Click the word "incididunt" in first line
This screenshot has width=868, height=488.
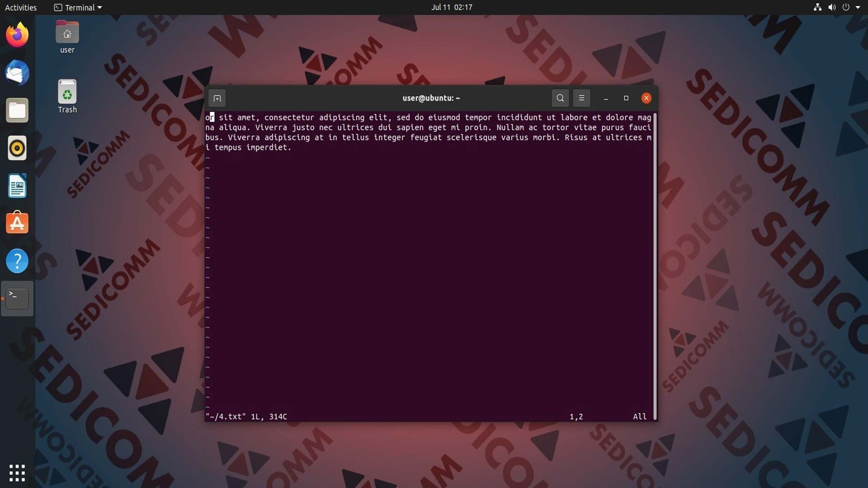[x=519, y=117]
